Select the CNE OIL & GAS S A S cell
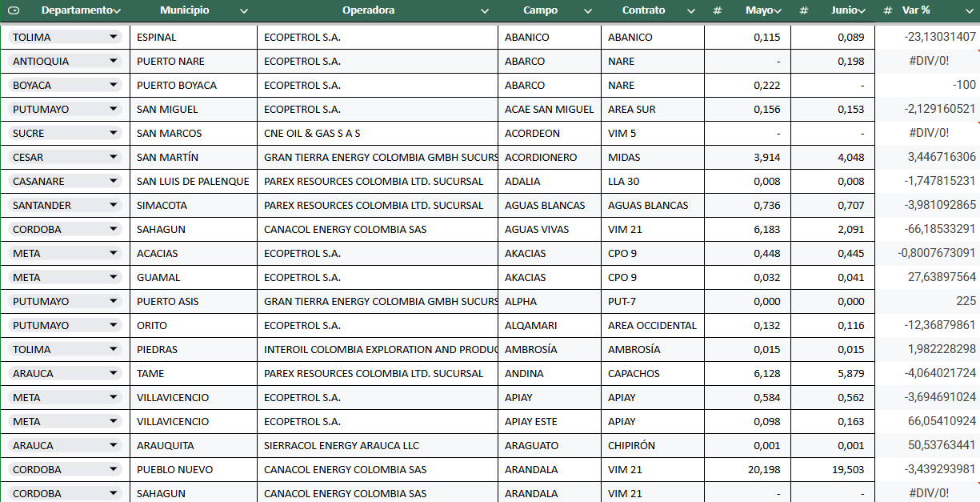Screen dimensions: 980x502 click(378, 134)
